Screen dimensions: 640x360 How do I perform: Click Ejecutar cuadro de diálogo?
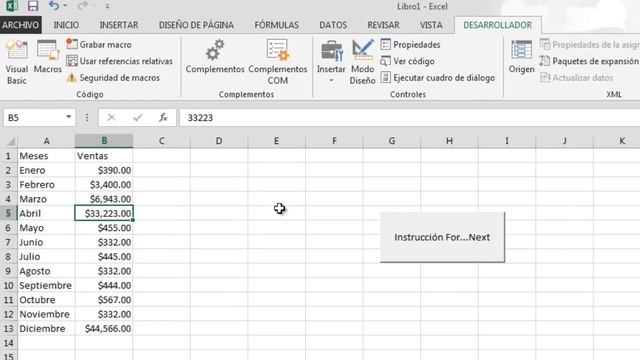pyautogui.click(x=438, y=78)
